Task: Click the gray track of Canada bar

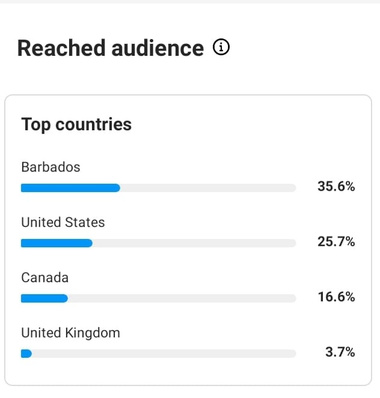Action: tap(182, 298)
